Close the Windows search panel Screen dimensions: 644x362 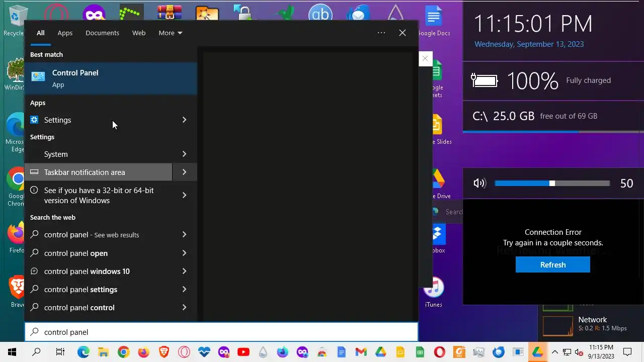click(x=403, y=33)
